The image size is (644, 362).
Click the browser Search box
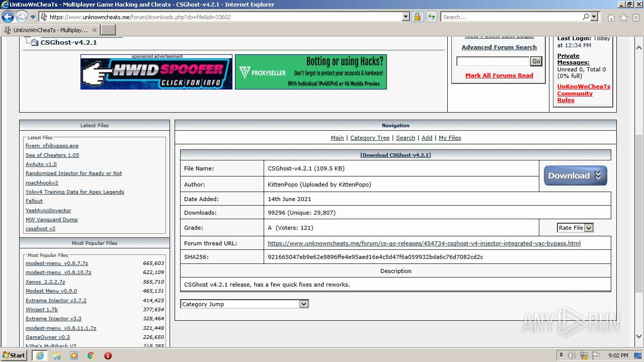click(x=511, y=17)
